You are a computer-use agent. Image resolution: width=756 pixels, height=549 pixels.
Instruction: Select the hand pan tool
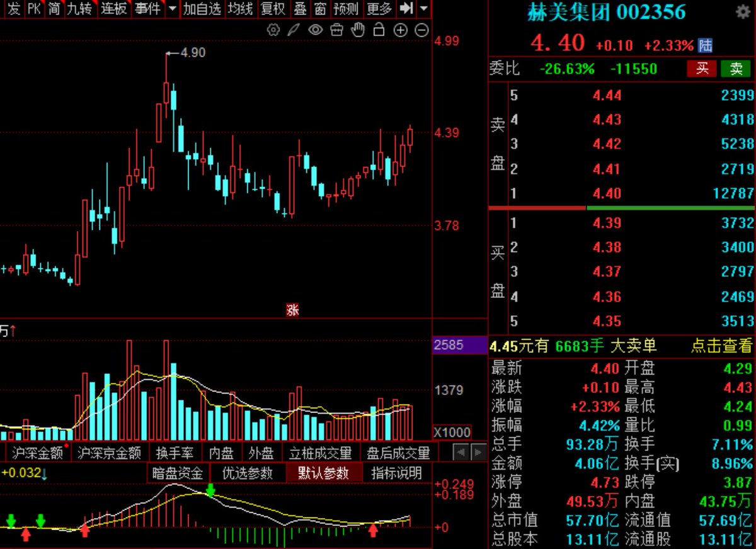coord(358,30)
